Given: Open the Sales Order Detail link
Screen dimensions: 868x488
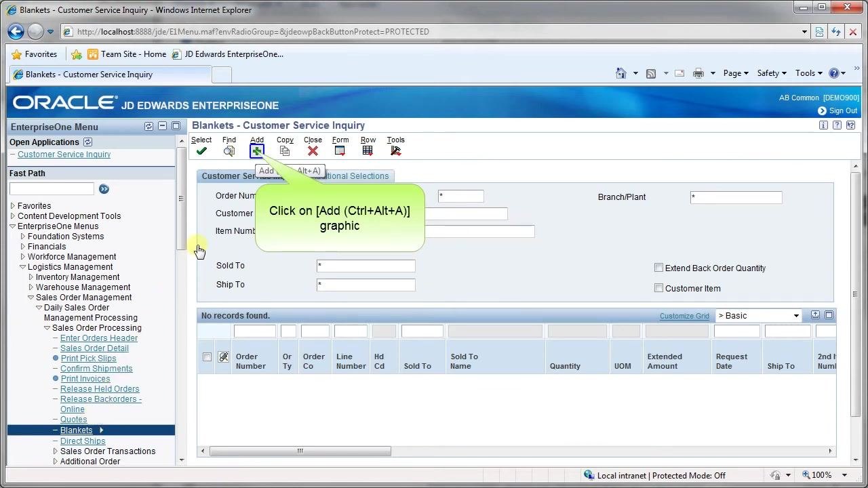Looking at the screenshot, I should (94, 348).
